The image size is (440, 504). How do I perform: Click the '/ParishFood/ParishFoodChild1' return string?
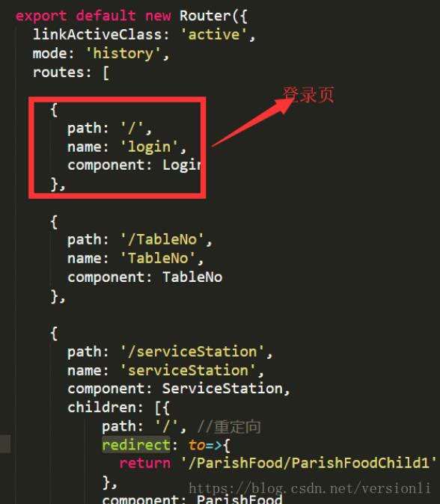click(309, 463)
